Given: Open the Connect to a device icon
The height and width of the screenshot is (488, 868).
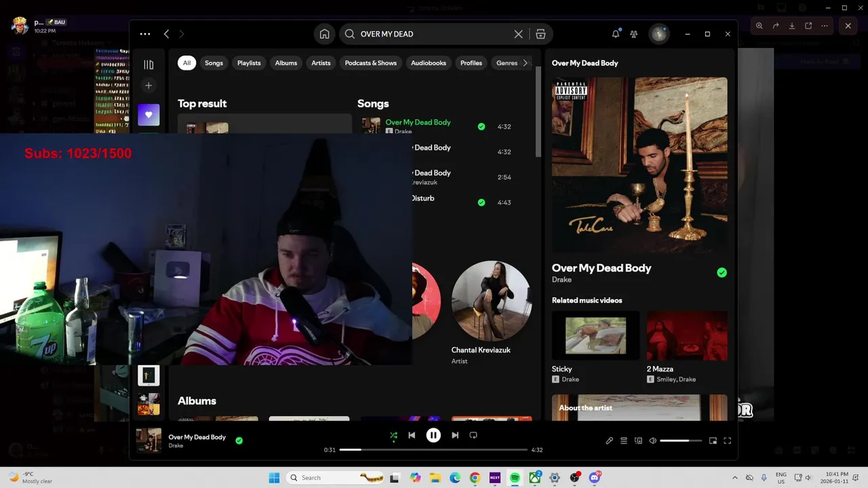Looking at the screenshot, I should [638, 441].
